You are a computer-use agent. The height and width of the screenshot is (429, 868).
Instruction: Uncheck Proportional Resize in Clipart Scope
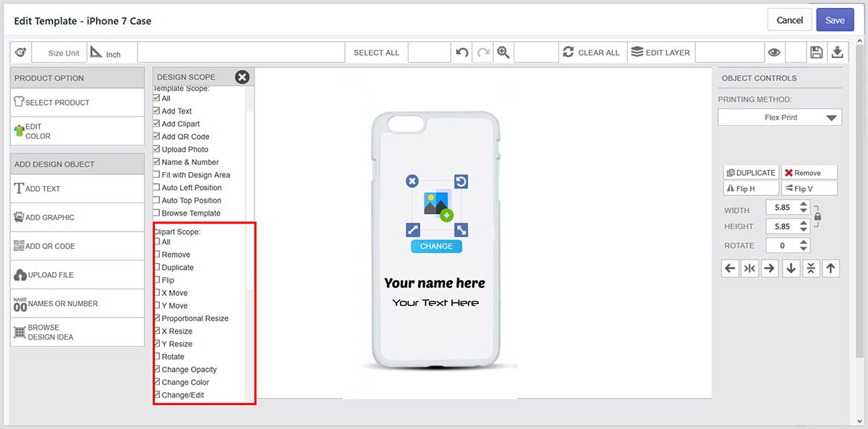(156, 318)
